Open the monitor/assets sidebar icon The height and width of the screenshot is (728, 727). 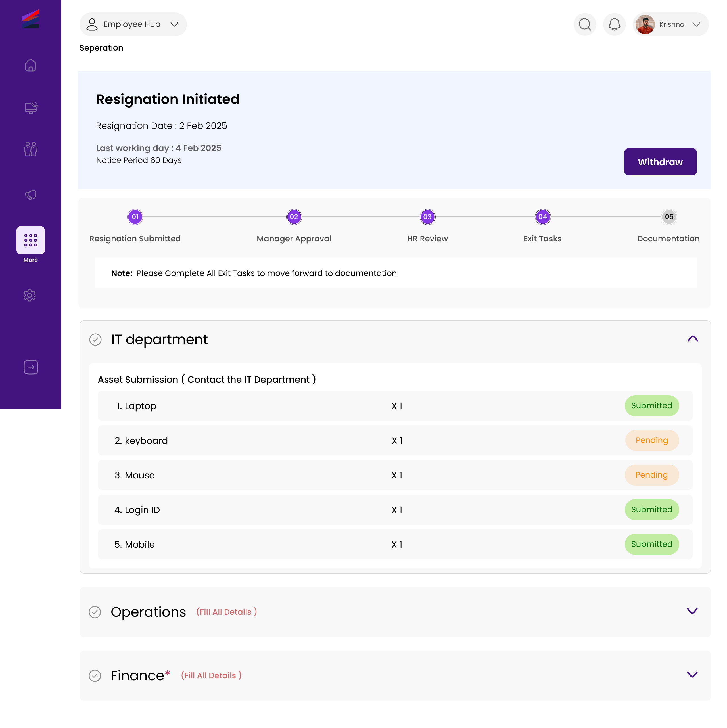[30, 108]
